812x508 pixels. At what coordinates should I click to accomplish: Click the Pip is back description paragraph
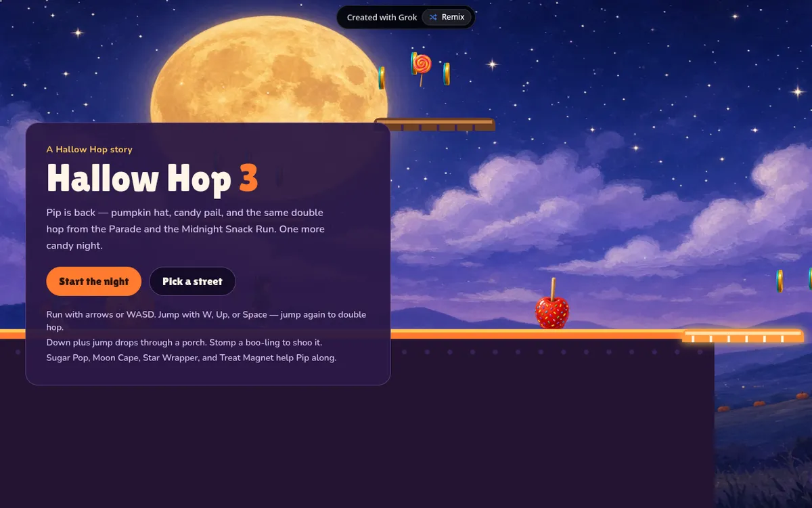(185, 229)
